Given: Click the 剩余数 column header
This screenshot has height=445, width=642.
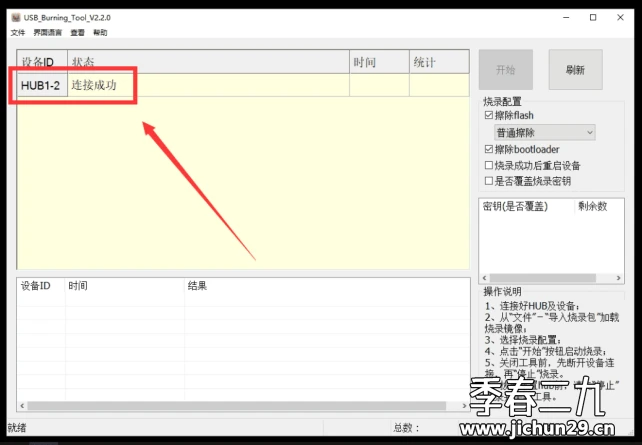Looking at the screenshot, I should (x=599, y=206).
